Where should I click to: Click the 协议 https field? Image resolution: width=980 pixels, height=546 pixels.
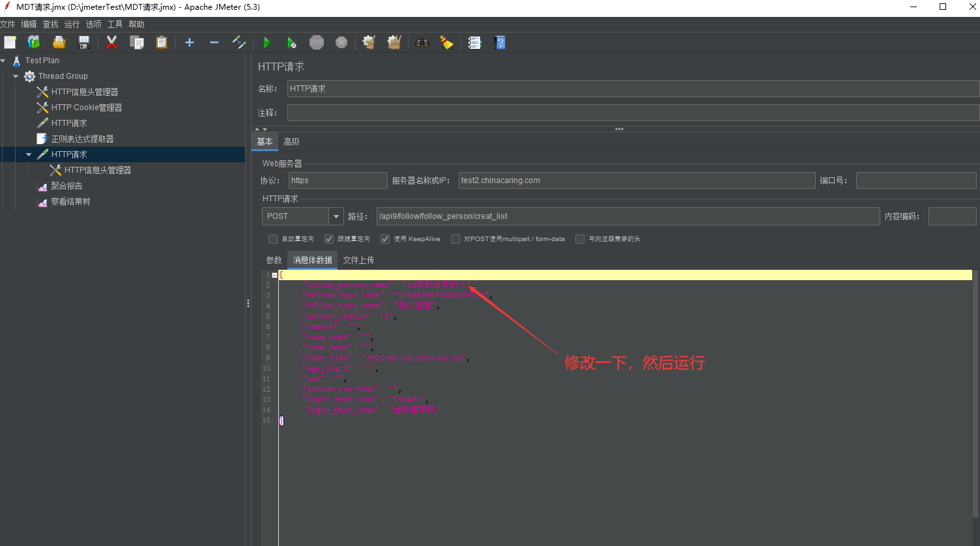338,180
